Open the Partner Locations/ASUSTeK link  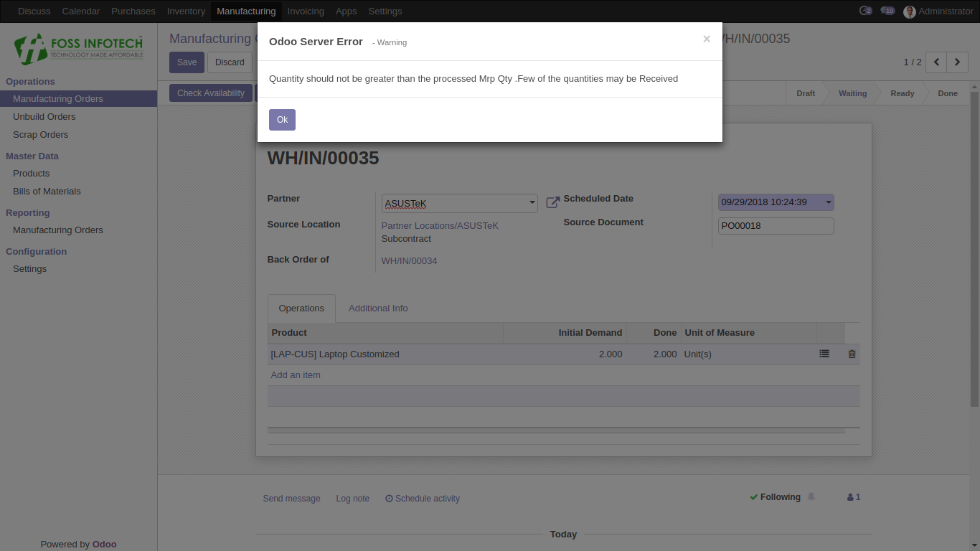coord(440,226)
